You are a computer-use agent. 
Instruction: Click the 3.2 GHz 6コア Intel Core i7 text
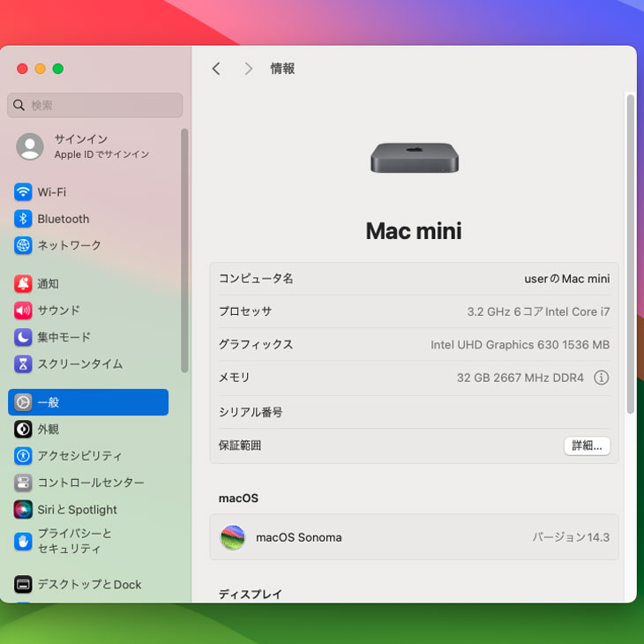[538, 311]
